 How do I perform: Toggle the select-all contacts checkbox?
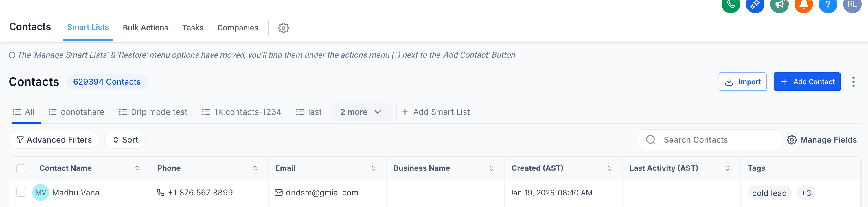21,168
